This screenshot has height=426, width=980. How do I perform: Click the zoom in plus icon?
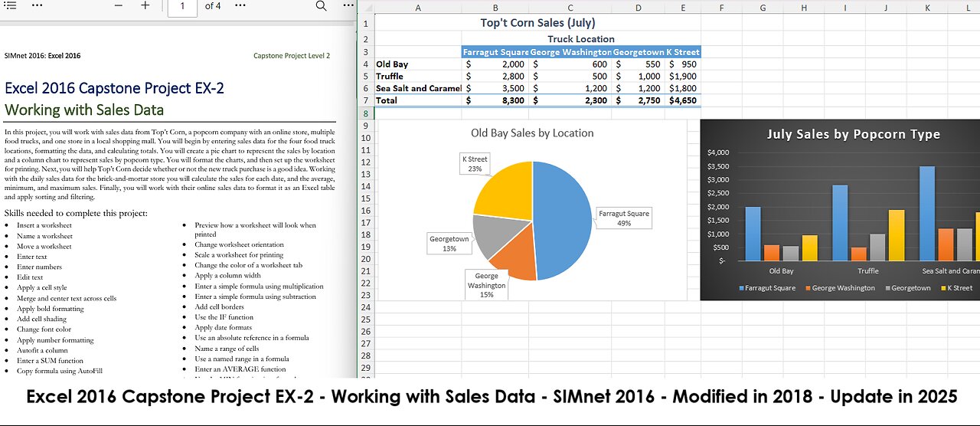(x=145, y=5)
